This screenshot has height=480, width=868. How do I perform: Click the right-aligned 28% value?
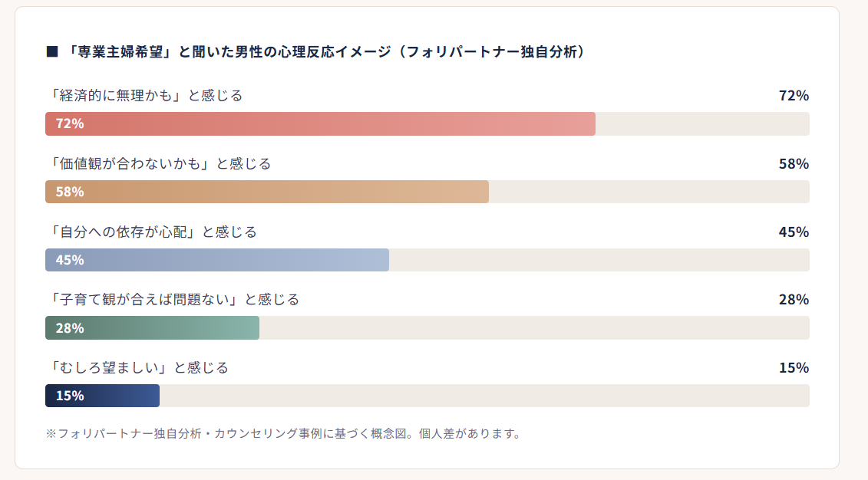pyautogui.click(x=794, y=300)
